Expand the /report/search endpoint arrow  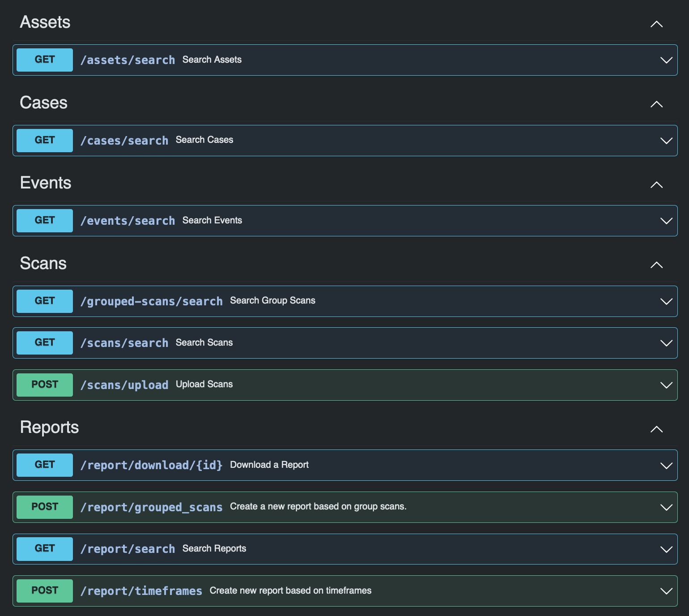[x=666, y=549]
